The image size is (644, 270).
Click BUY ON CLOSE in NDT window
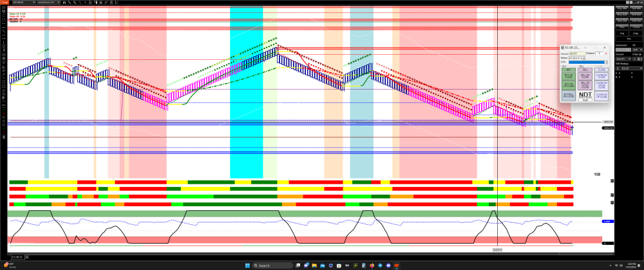569,76
